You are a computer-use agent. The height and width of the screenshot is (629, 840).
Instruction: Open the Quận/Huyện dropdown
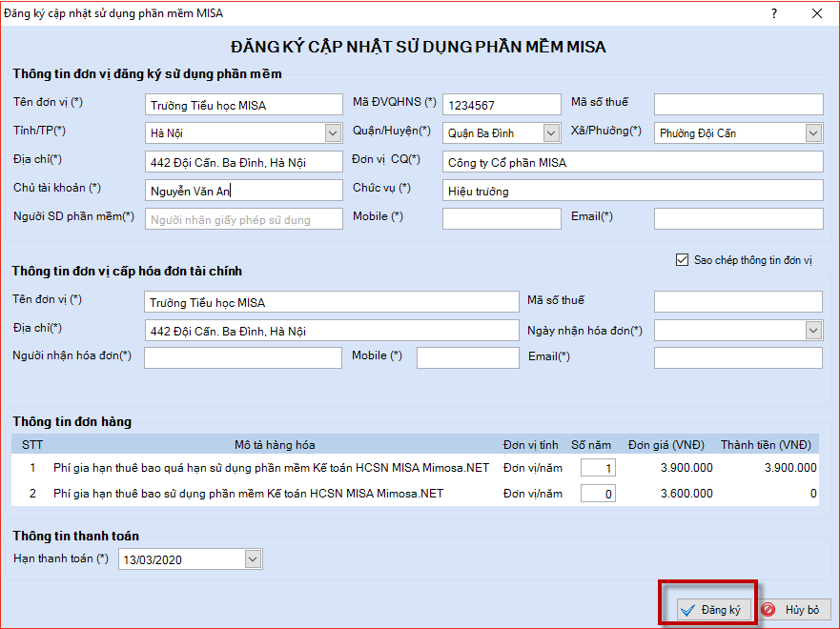(551, 133)
